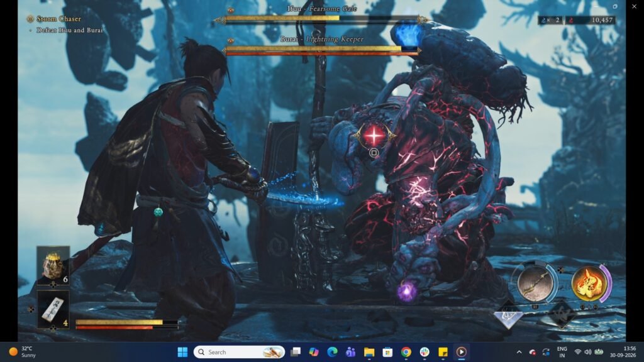Open Microsoft Store from the taskbar
The height and width of the screenshot is (362, 644).
click(387, 352)
